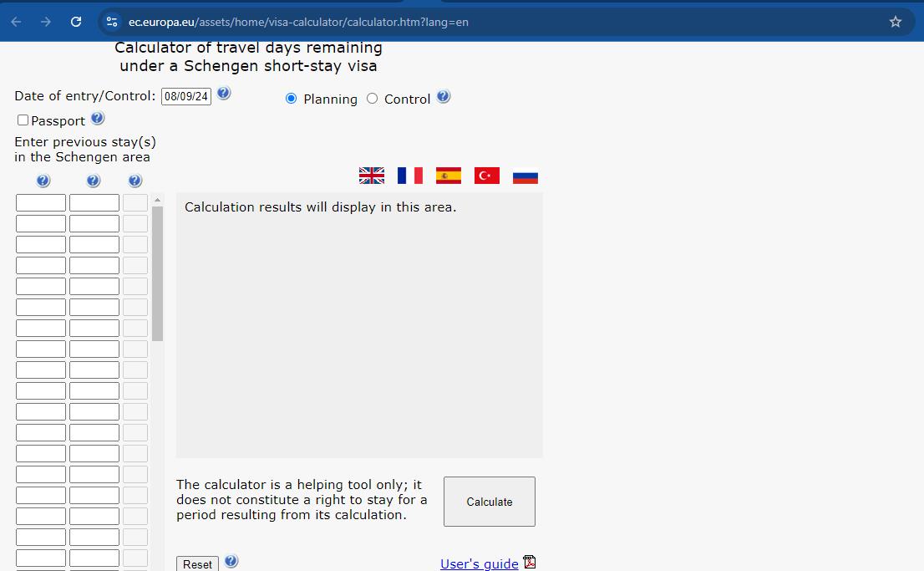Open the help icon next to Passport

(x=98, y=118)
